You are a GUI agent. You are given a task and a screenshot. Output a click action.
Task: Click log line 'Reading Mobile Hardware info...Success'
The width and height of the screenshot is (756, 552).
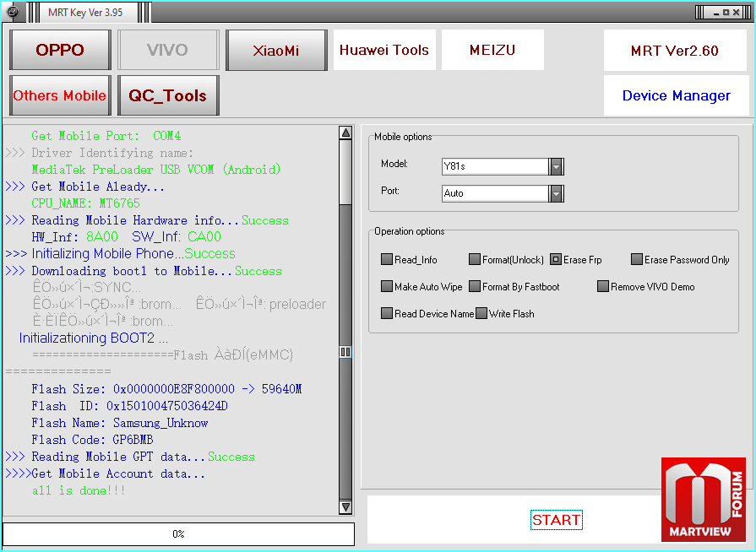click(x=147, y=220)
